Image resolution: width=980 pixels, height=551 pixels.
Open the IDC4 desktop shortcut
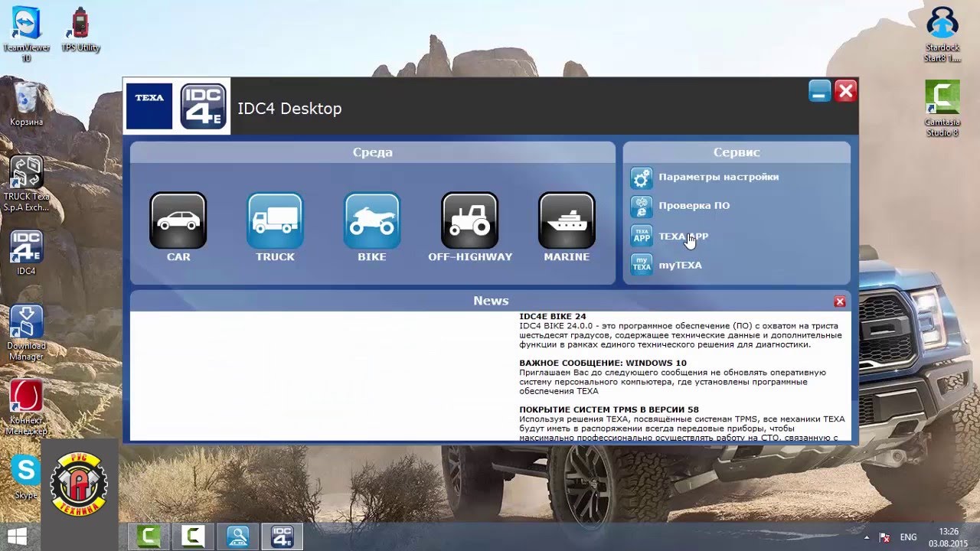[26, 253]
